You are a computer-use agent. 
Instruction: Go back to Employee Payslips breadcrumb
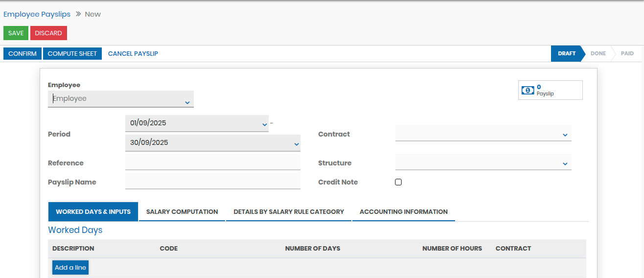(37, 14)
